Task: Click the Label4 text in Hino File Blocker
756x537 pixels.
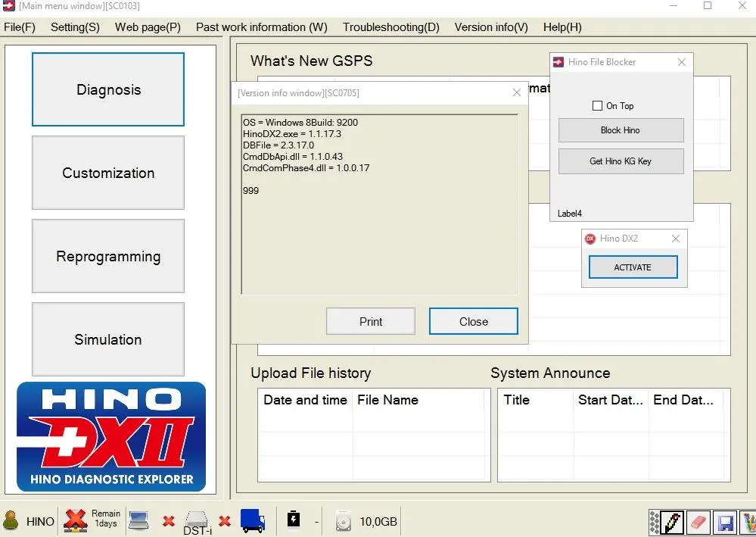Action: pos(570,214)
